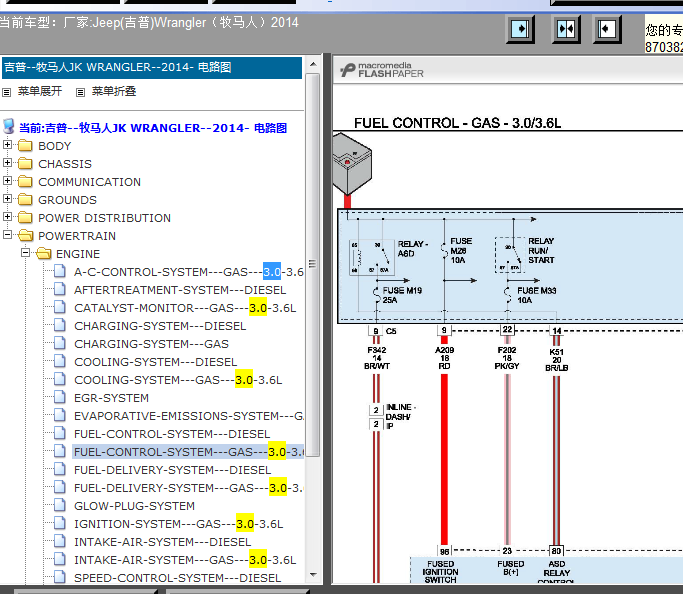The height and width of the screenshot is (594, 683).
Task: Click 菜单展开 to expand all menus
Action: point(40,91)
